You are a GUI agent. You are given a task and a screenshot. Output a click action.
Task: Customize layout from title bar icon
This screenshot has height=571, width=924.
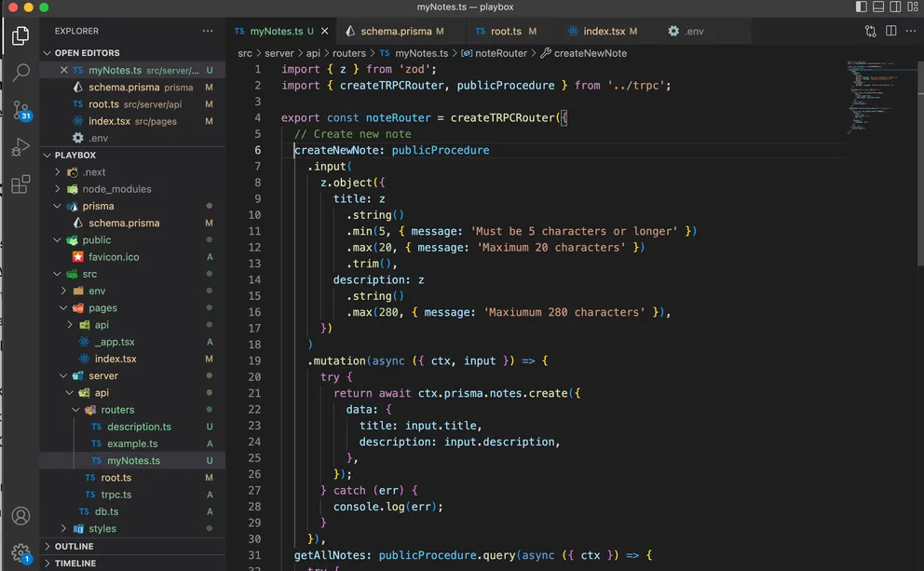click(x=912, y=7)
